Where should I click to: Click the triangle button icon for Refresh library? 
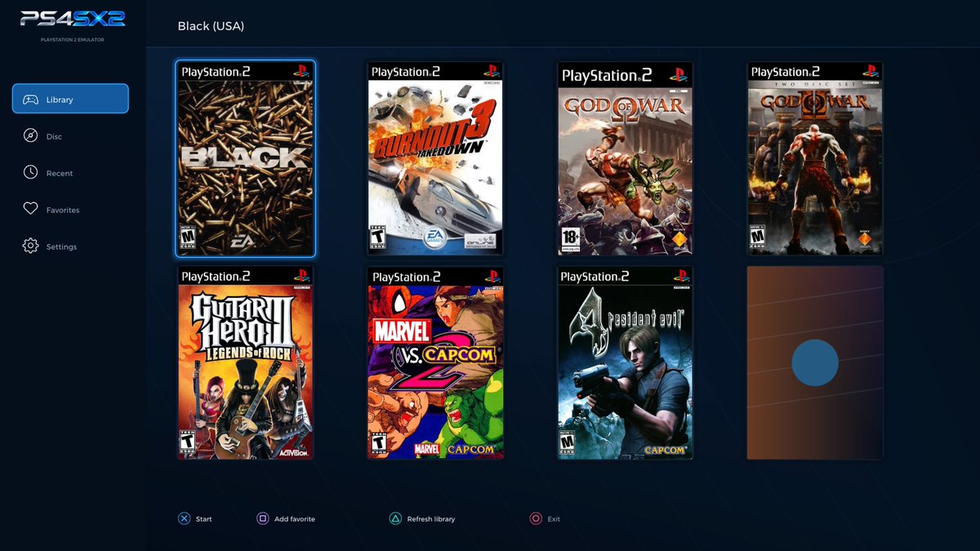pyautogui.click(x=395, y=518)
